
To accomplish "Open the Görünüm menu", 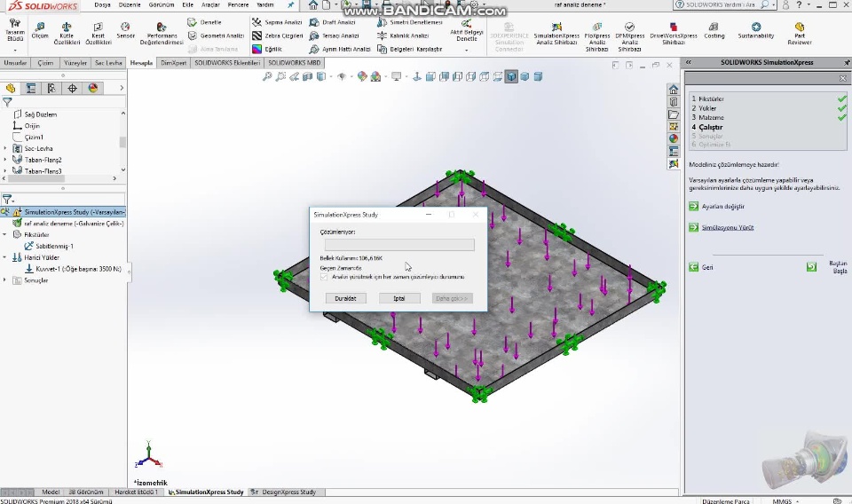I will tap(162, 5).
